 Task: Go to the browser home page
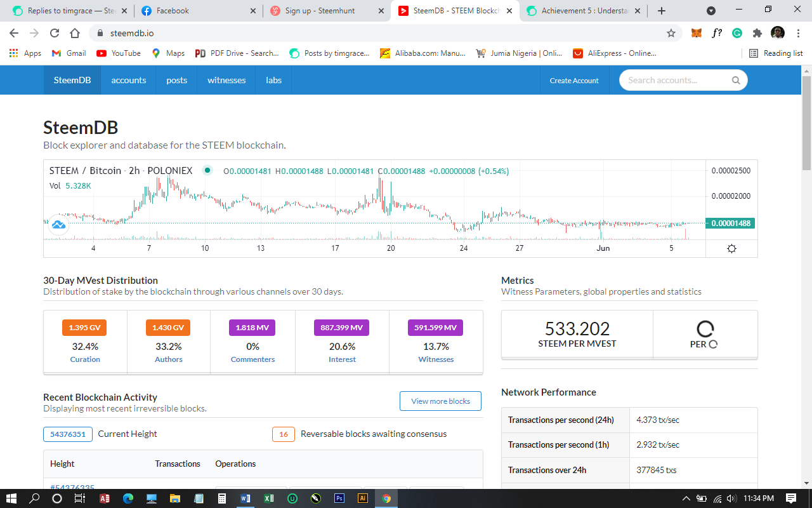75,33
